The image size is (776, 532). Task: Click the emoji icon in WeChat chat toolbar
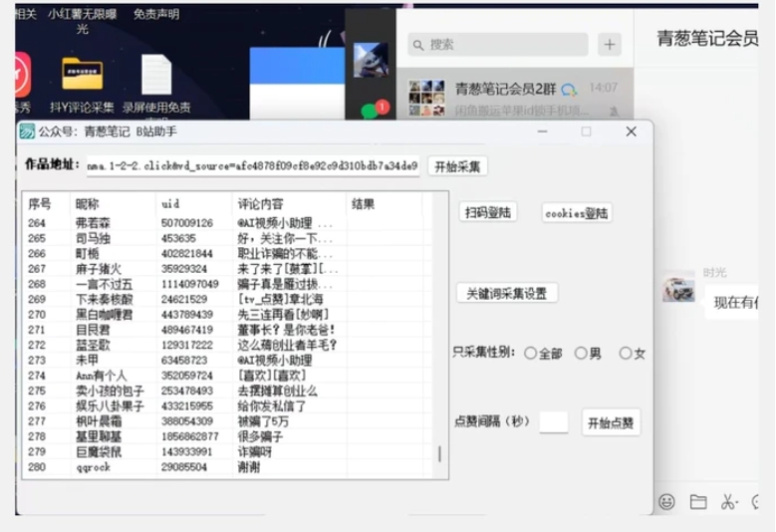coord(666,501)
